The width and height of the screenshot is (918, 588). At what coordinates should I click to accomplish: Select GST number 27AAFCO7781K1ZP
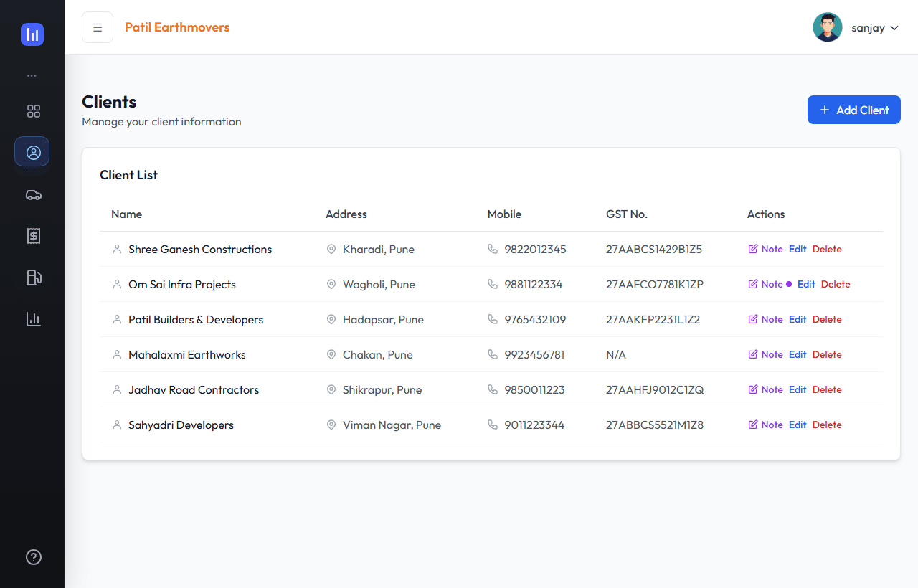[x=655, y=284]
